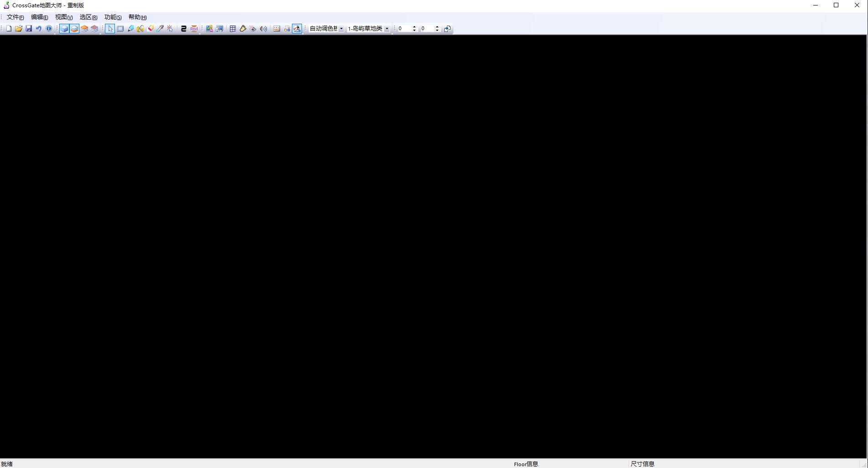The height and width of the screenshot is (468, 868).
Task: Toggle the orange-top stacked layers view
Action: coord(84,28)
